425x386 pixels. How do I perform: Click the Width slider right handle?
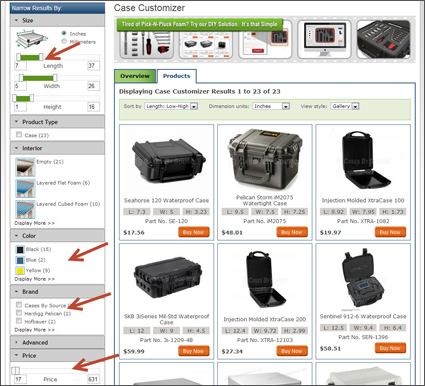(55, 78)
